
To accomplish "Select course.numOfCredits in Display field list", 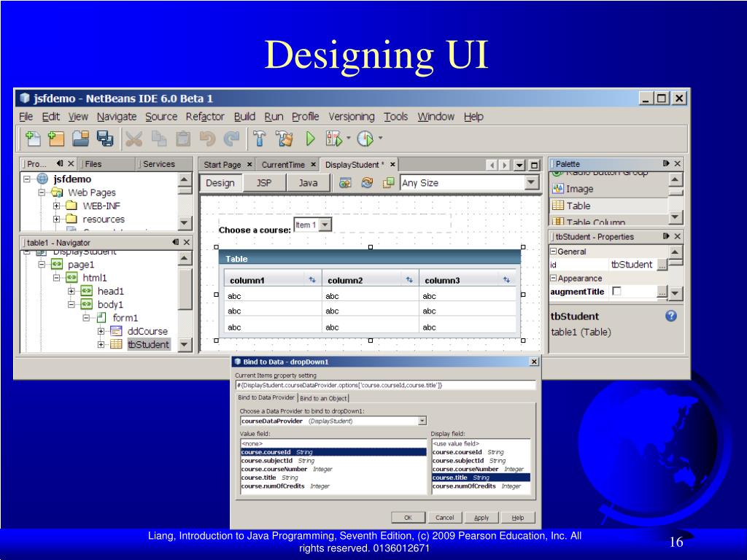I will click(481, 486).
